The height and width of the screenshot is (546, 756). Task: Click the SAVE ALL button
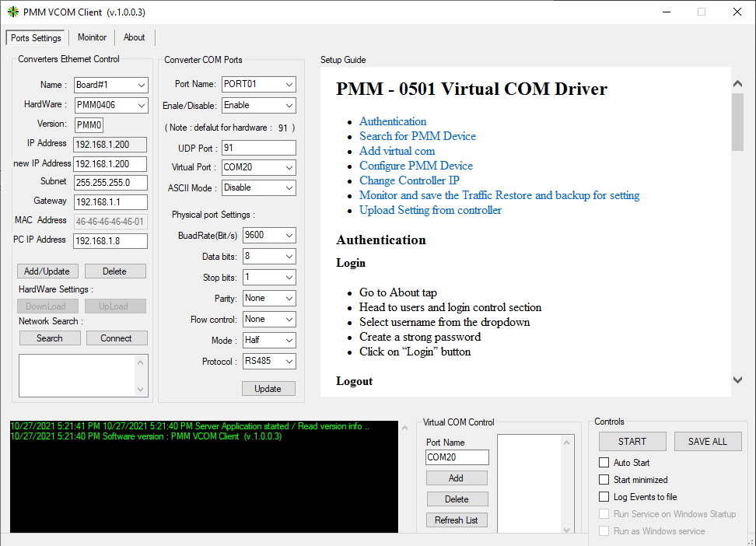pos(707,441)
